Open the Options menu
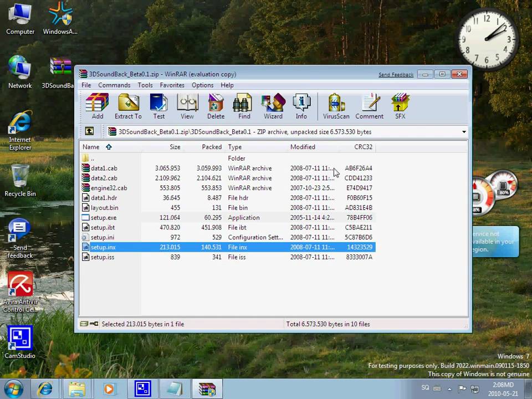Viewport: 532px width, 399px height. (203, 85)
